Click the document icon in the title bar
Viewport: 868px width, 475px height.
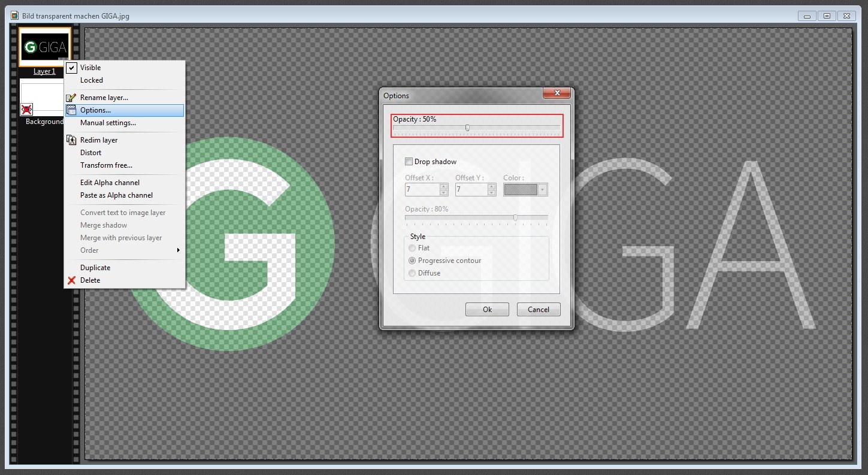pos(14,16)
